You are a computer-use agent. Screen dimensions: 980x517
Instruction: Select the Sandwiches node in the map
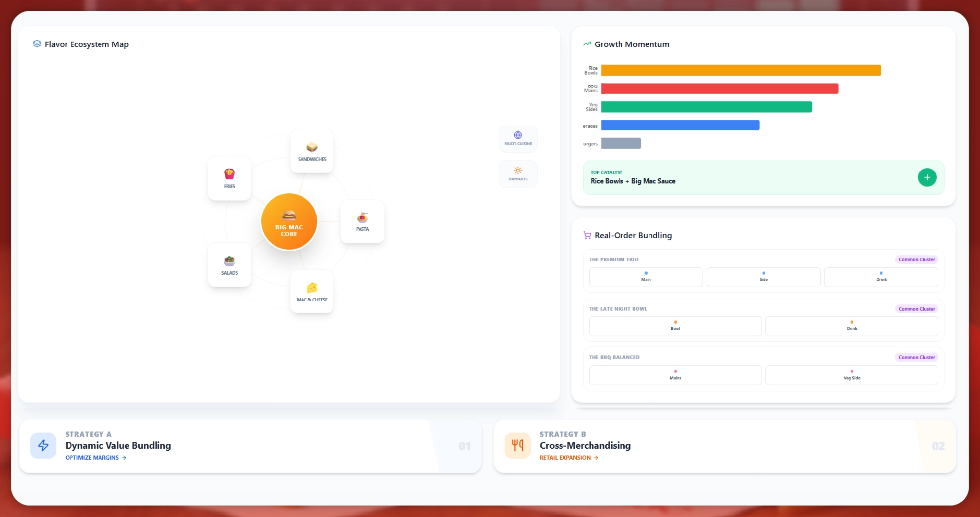[x=312, y=151]
